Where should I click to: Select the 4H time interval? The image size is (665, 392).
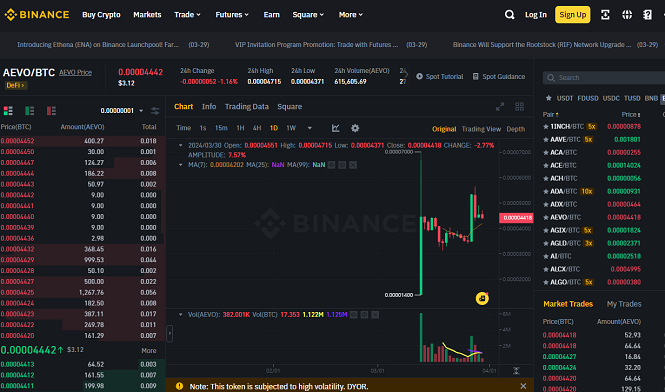click(257, 128)
